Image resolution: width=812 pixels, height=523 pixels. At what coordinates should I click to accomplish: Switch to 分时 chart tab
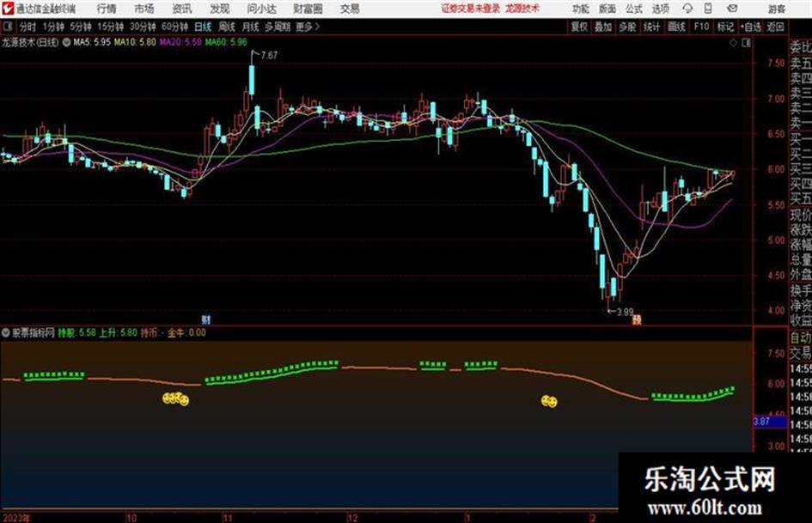click(27, 27)
